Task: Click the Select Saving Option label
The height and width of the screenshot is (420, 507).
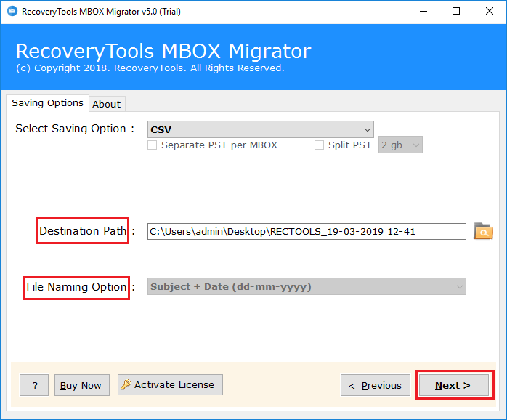Action: click(x=70, y=129)
